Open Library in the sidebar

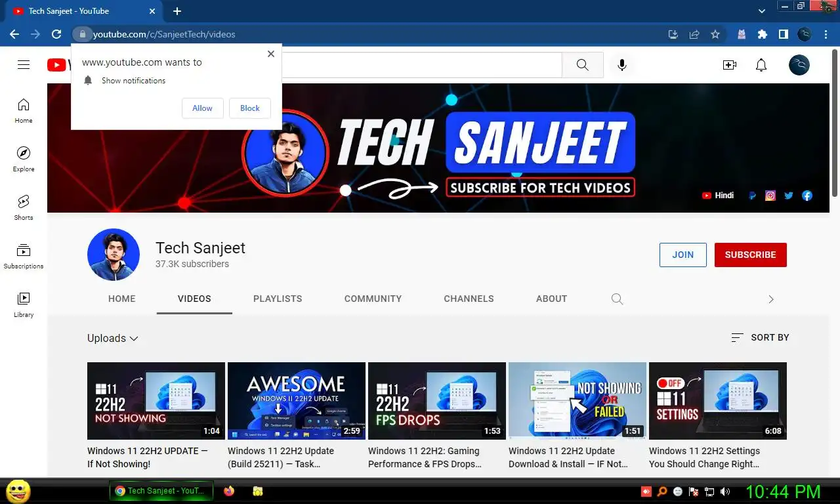tap(24, 305)
